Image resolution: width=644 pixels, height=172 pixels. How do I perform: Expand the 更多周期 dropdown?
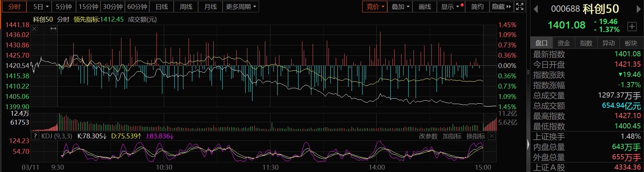point(241,7)
